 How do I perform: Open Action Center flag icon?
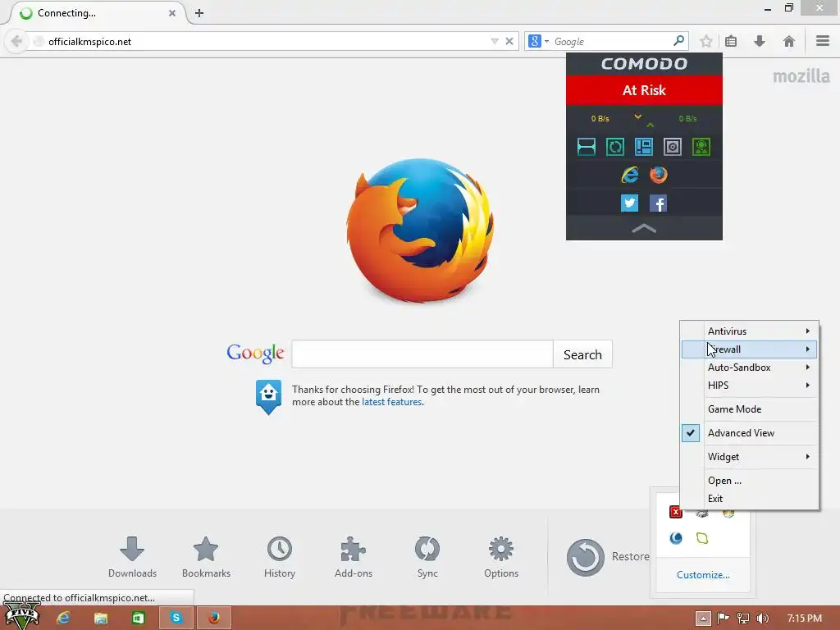[724, 619]
